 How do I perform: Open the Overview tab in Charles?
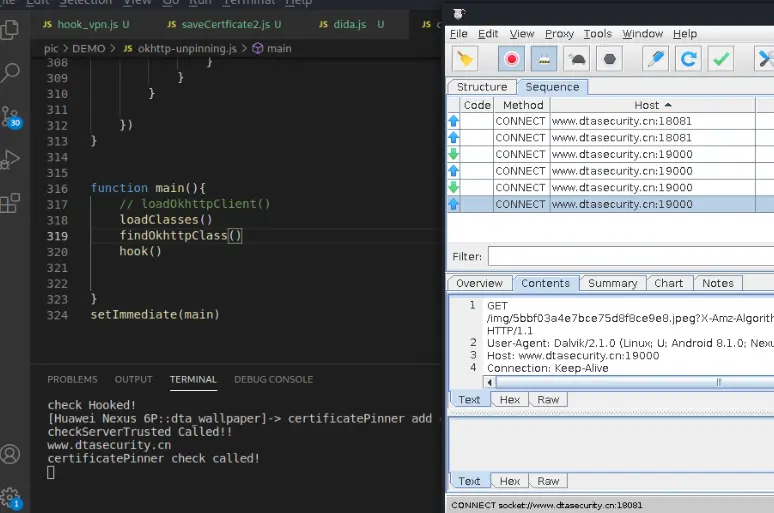pos(479,283)
